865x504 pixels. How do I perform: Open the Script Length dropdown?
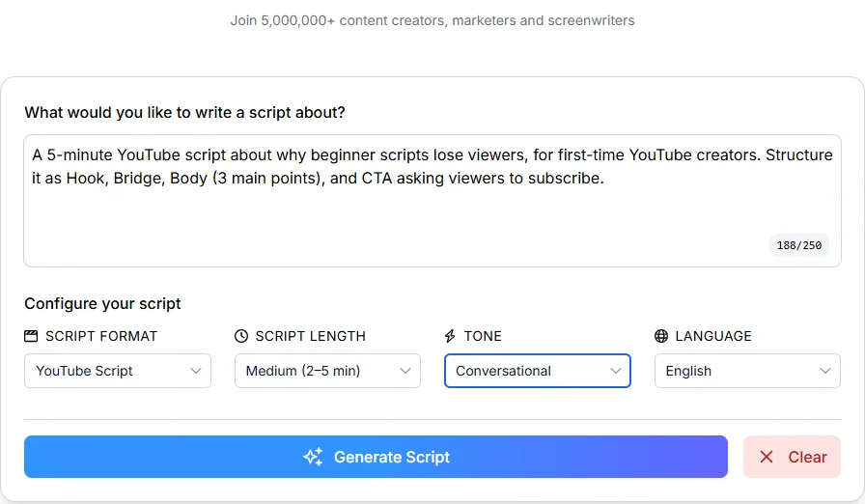tap(327, 371)
